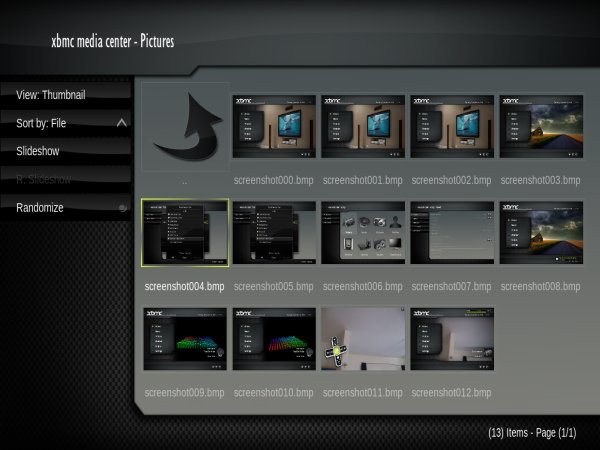Image resolution: width=600 pixels, height=450 pixels.
Task: Change the View: Thumbnail mode
Action: (x=52, y=95)
